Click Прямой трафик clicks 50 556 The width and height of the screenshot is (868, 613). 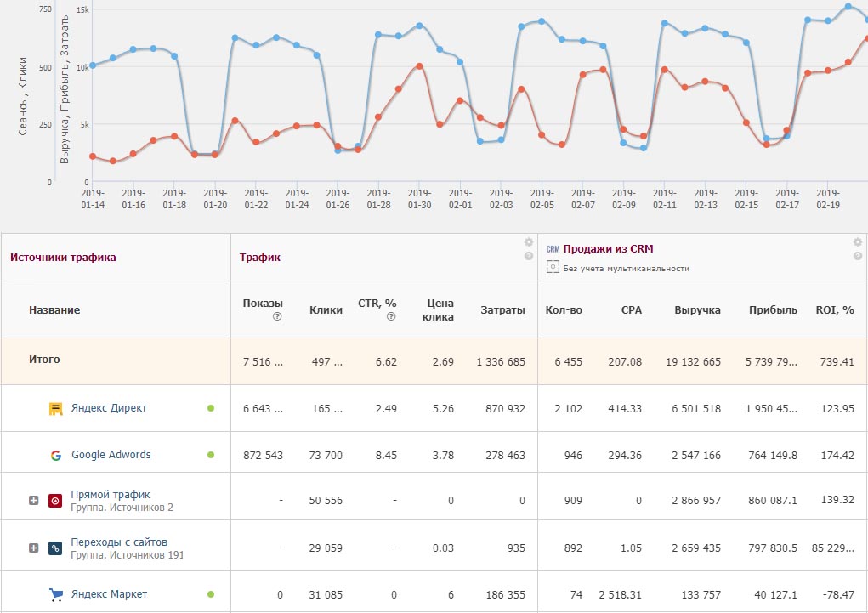click(326, 500)
